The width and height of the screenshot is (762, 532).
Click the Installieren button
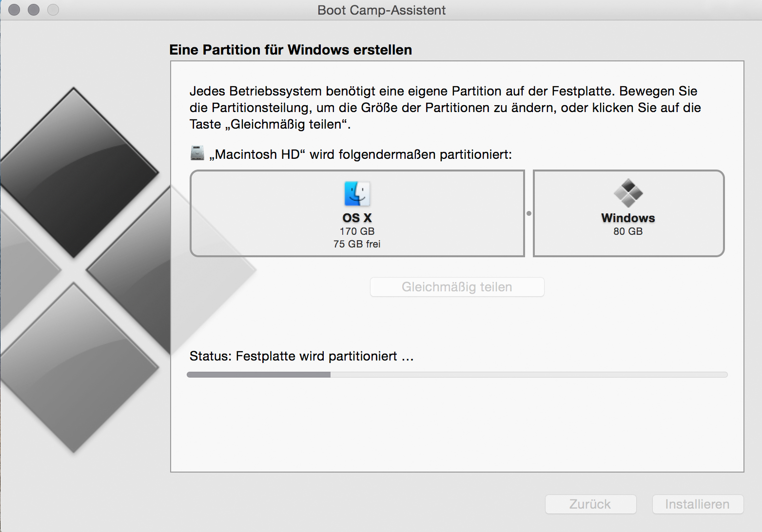(698, 504)
